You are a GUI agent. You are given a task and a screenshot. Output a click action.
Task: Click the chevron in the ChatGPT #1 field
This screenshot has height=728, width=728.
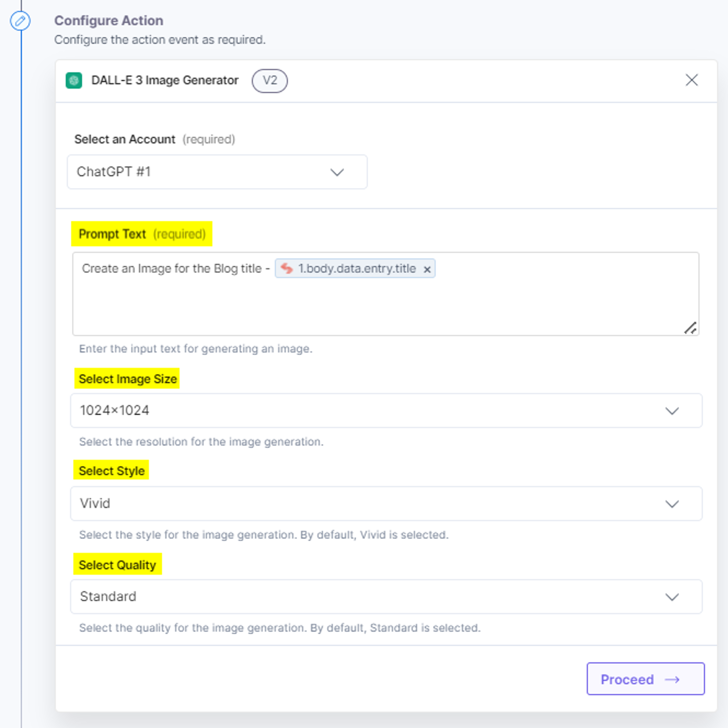coord(337,172)
